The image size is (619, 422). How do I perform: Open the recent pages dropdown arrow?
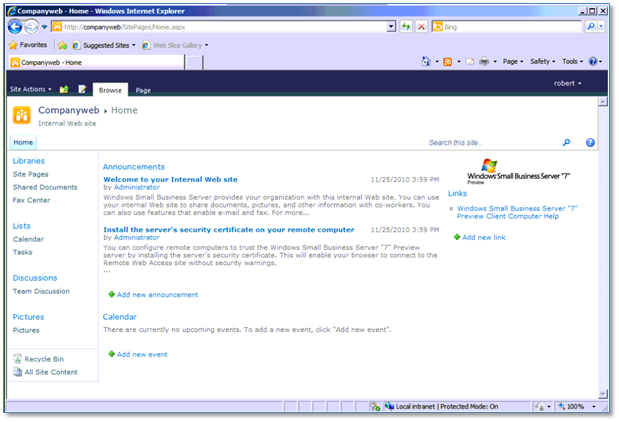pos(44,27)
